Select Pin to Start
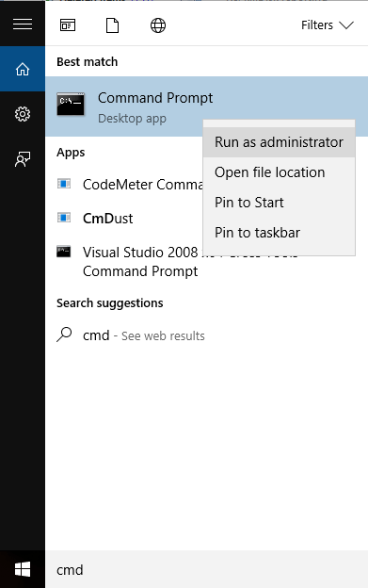 coord(279,203)
